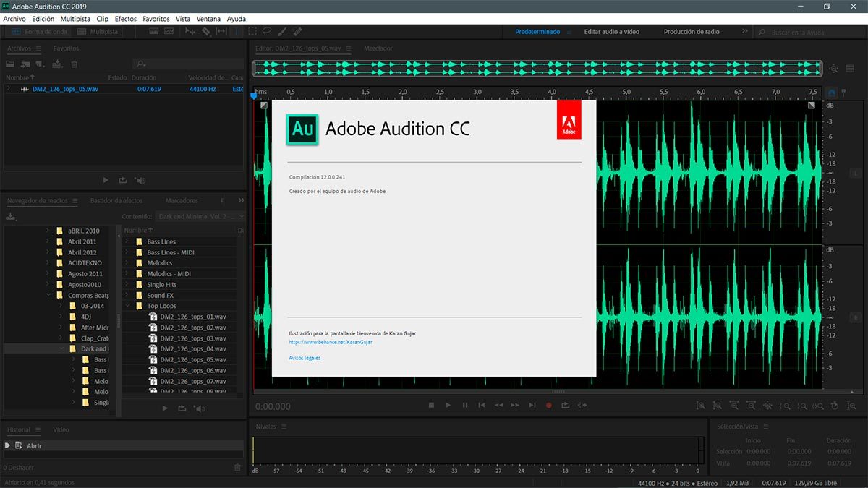This screenshot has height=488, width=868.
Task: Select the Slip tool in toolbar
Action: [x=221, y=31]
